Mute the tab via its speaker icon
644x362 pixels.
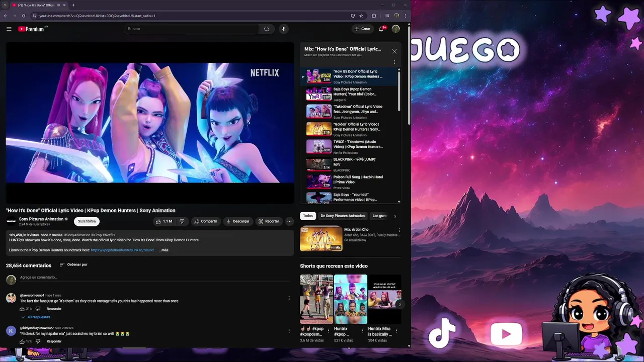[x=58, y=5]
